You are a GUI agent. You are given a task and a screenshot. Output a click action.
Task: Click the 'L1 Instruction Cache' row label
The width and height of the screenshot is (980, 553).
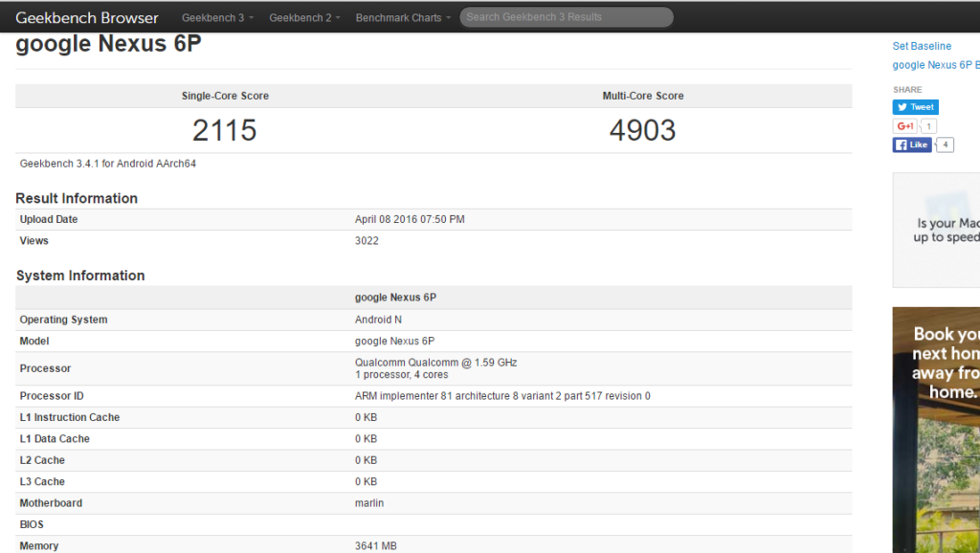69,417
